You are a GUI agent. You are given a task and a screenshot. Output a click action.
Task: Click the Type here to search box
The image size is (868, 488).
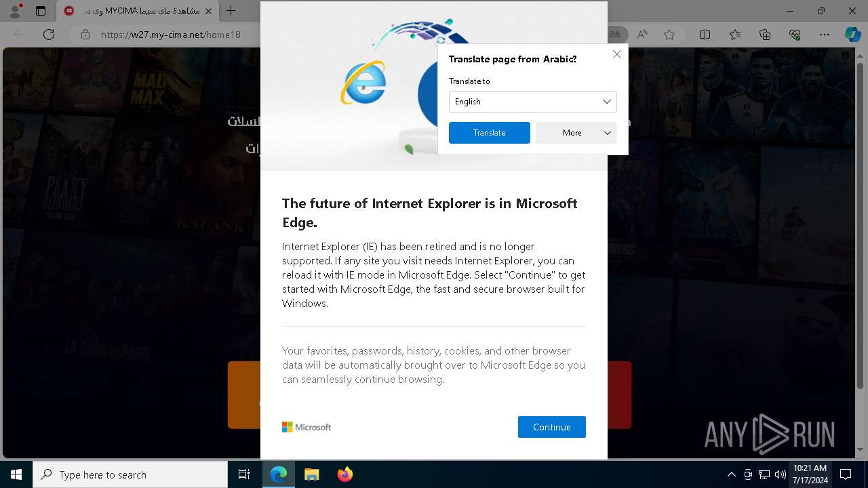pyautogui.click(x=130, y=474)
